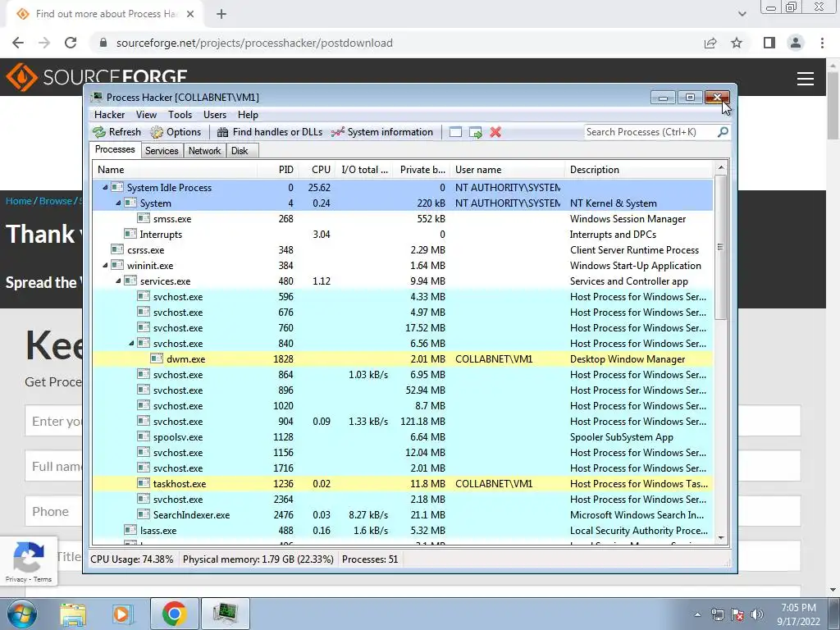
Task: Click the CPU Usage status bar entry
Action: (x=132, y=559)
